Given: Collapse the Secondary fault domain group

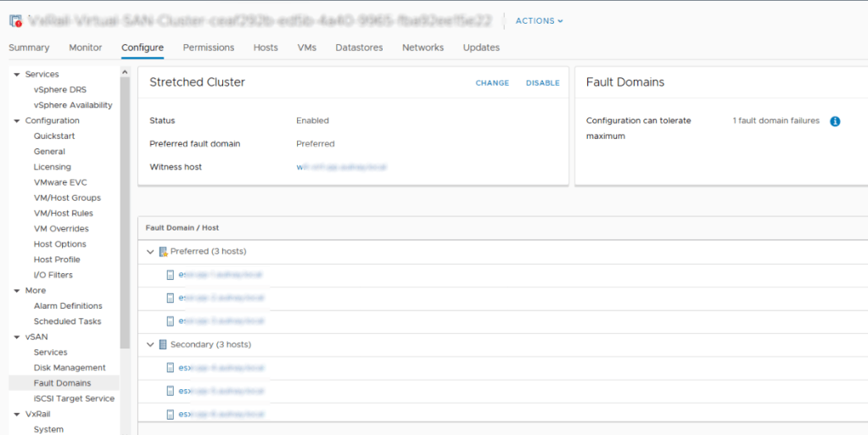Looking at the screenshot, I should coord(150,345).
